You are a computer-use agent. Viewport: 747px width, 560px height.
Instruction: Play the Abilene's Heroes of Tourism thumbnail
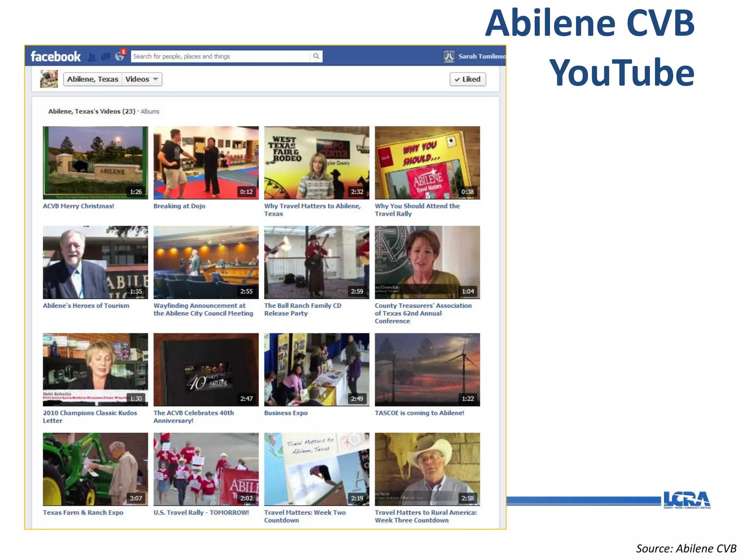[x=96, y=262]
